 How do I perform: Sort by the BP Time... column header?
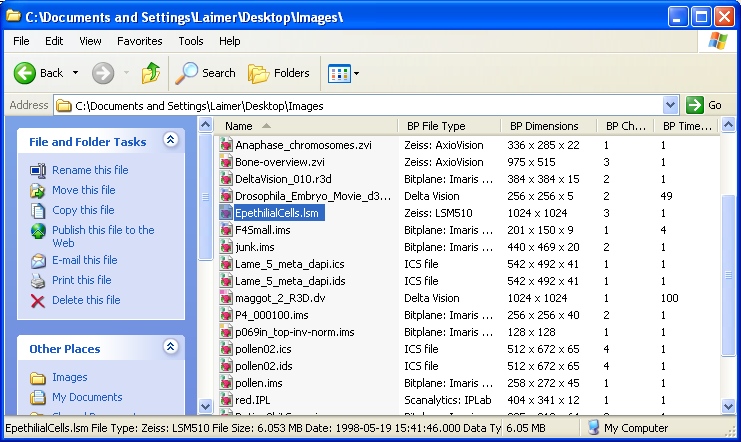(686, 126)
